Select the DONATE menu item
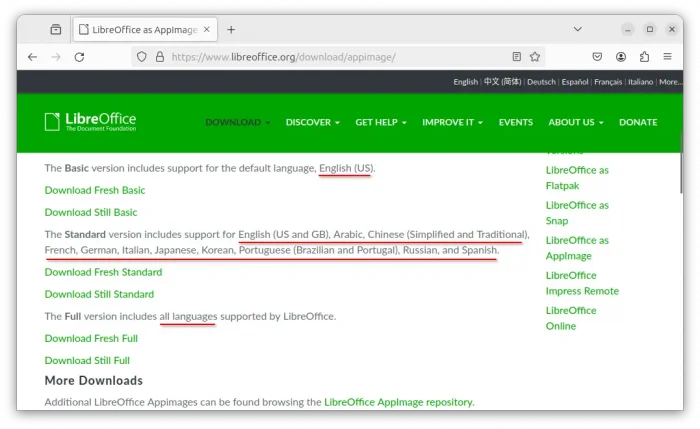 (638, 122)
